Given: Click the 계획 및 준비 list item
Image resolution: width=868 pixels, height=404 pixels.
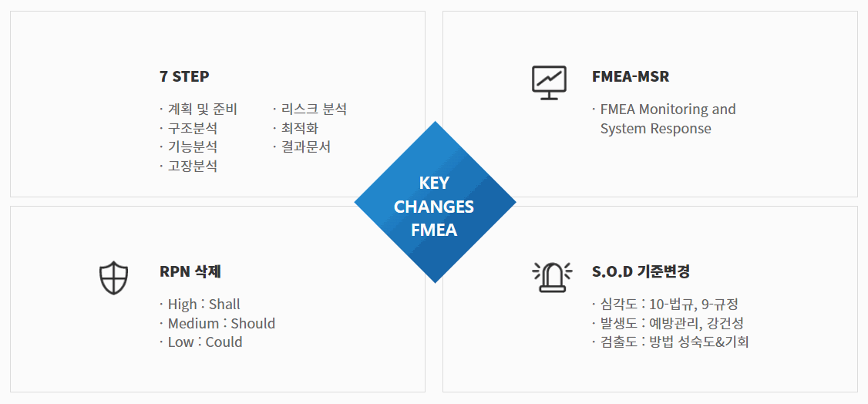Looking at the screenshot, I should tap(198, 109).
